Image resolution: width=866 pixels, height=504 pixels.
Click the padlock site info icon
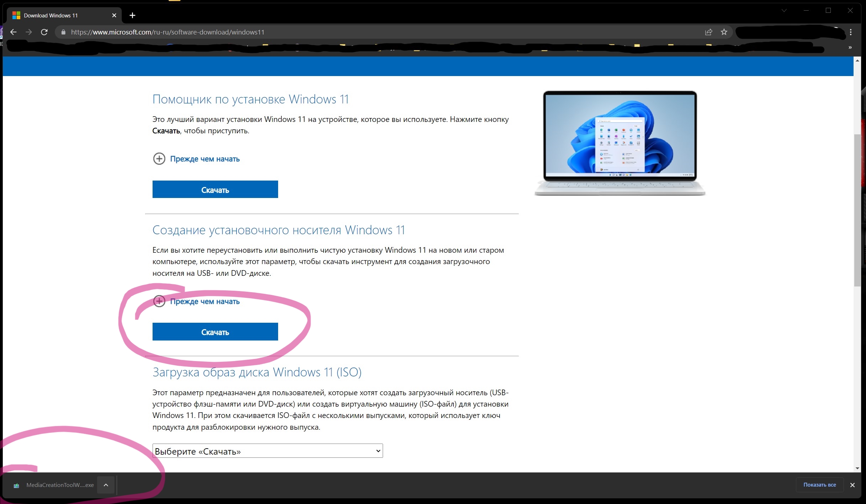pos(63,32)
